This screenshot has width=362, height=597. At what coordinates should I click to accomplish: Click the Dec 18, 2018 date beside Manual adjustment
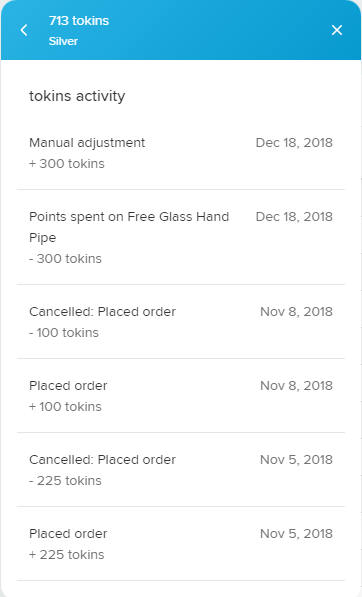point(294,143)
